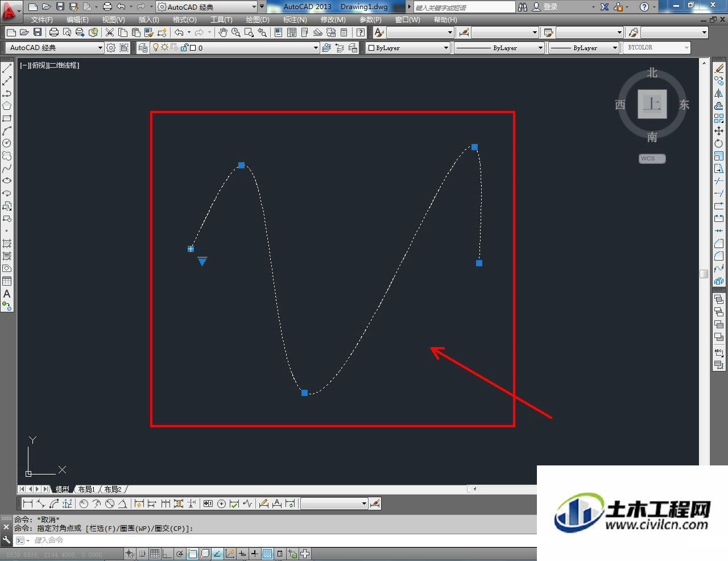Screen dimensions: 728x561
Task: Click the triangular grip menu arrow on spline
Action: [x=202, y=261]
